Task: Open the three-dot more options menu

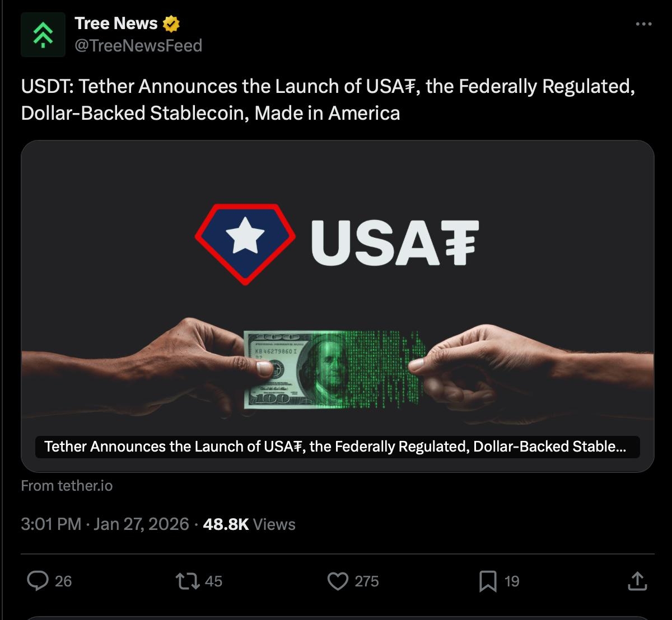Action: [644, 24]
